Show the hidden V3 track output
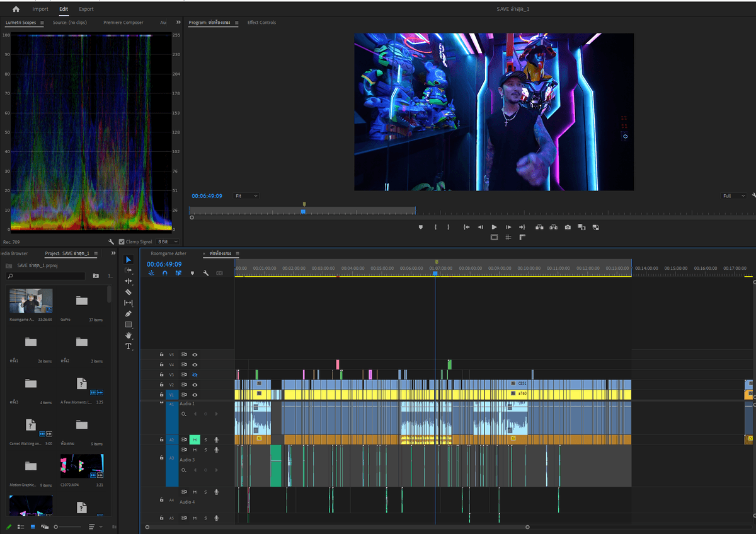Image resolution: width=756 pixels, height=534 pixels. [x=195, y=374]
